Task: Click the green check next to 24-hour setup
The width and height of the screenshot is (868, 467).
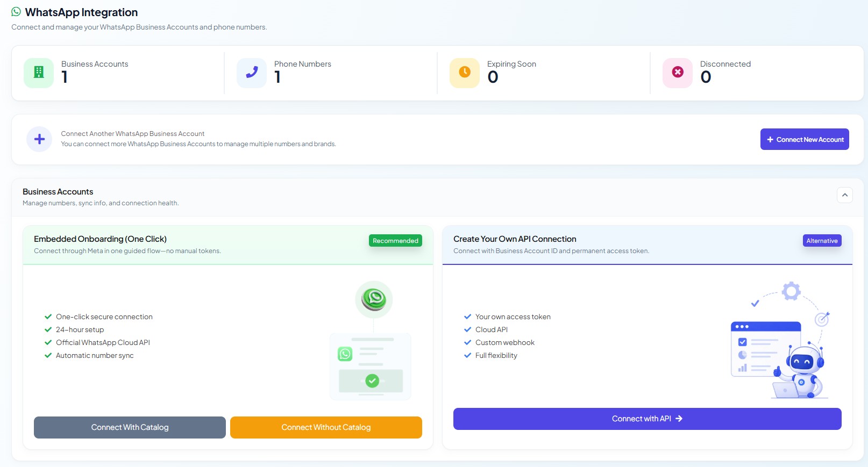Action: (x=48, y=329)
